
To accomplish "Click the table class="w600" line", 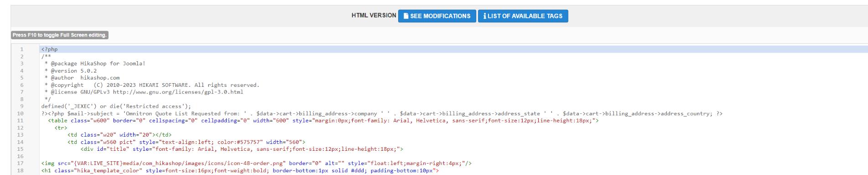I will 323,121.
